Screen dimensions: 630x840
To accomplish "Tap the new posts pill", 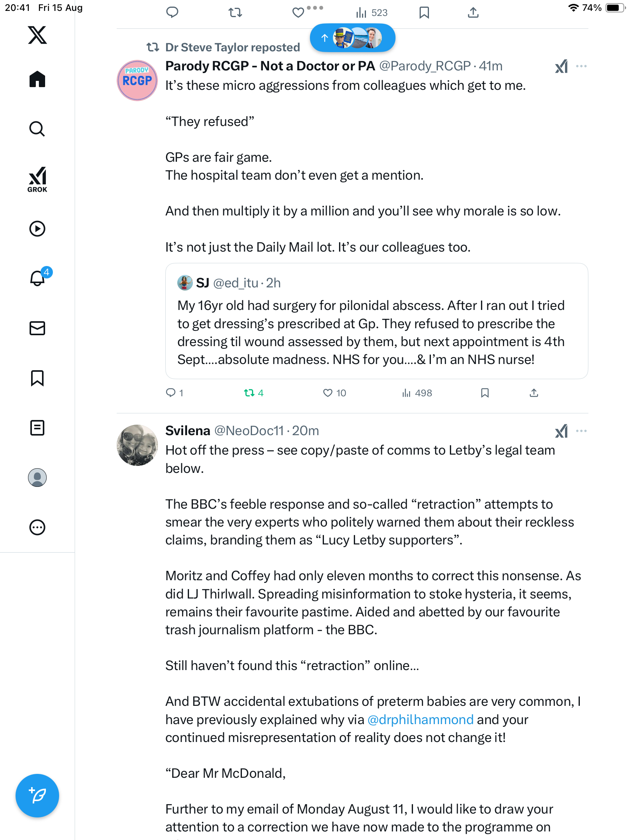I will (x=352, y=38).
